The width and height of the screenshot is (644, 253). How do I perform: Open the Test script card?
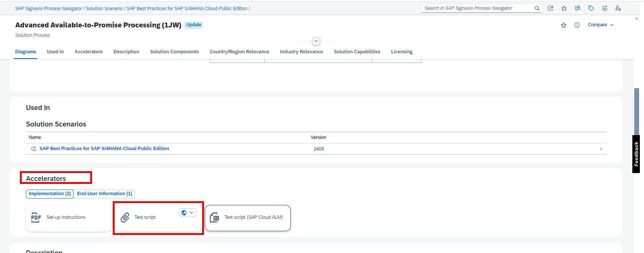(158, 218)
